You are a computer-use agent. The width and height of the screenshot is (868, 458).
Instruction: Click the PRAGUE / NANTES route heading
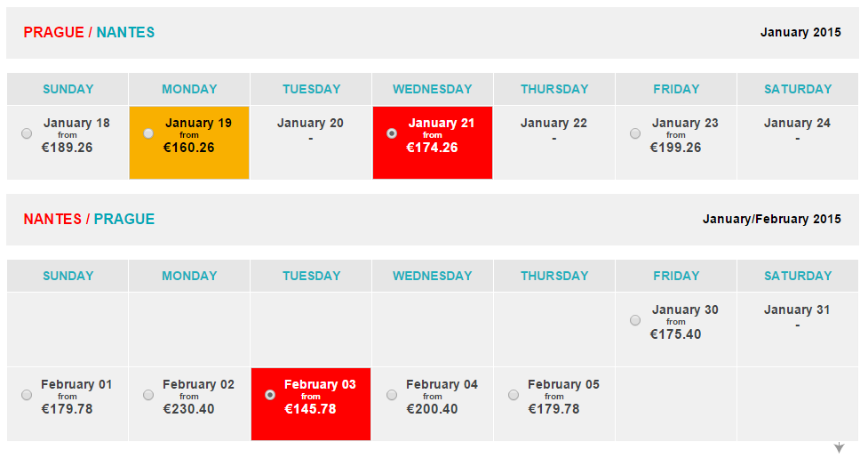[x=89, y=32]
